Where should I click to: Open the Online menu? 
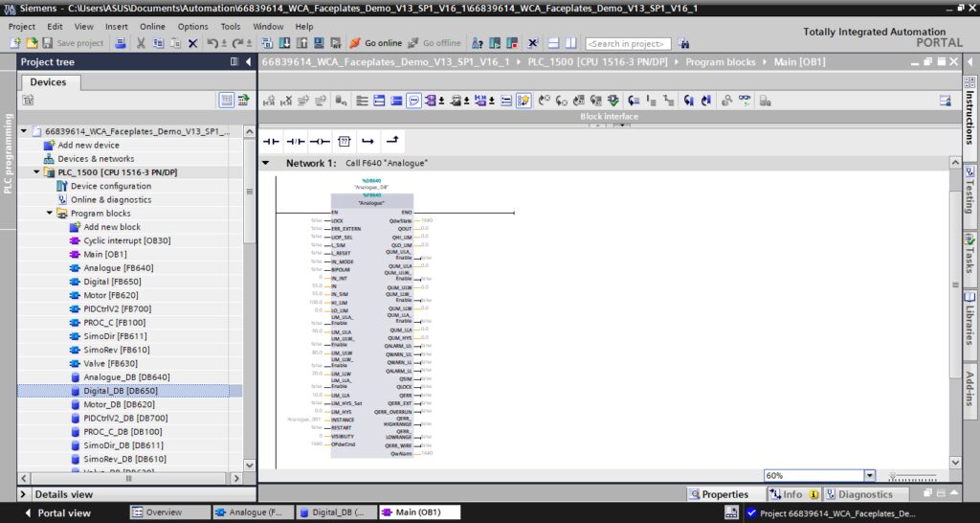point(152,26)
